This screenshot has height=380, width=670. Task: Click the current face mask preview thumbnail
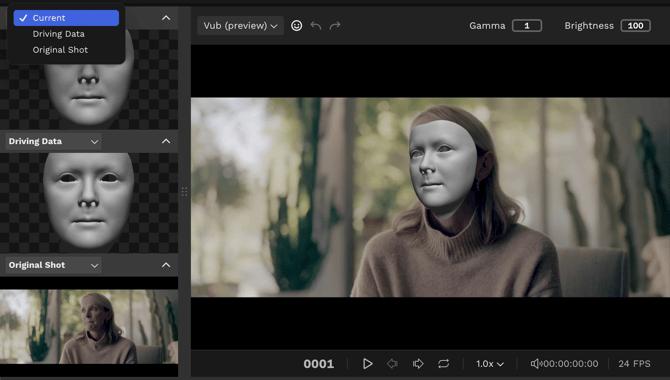tap(89, 96)
